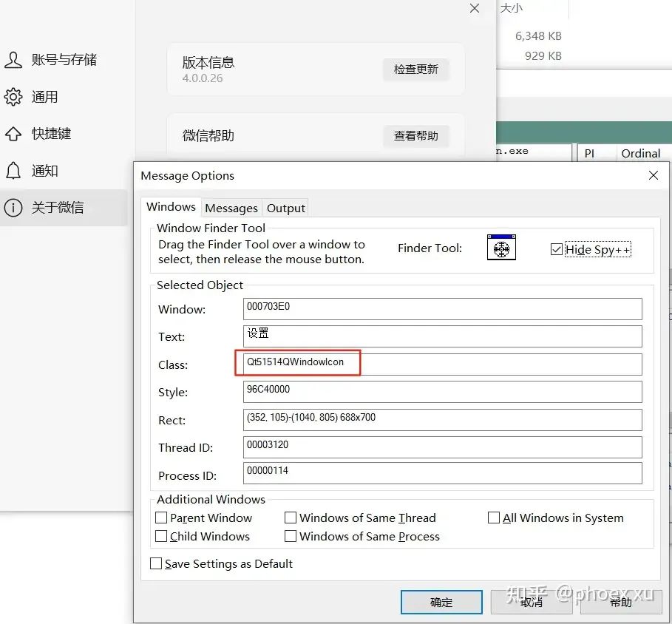Screen dimensions: 672x624
Task: Click the Finder Tool crosshair icon
Action: click(501, 247)
